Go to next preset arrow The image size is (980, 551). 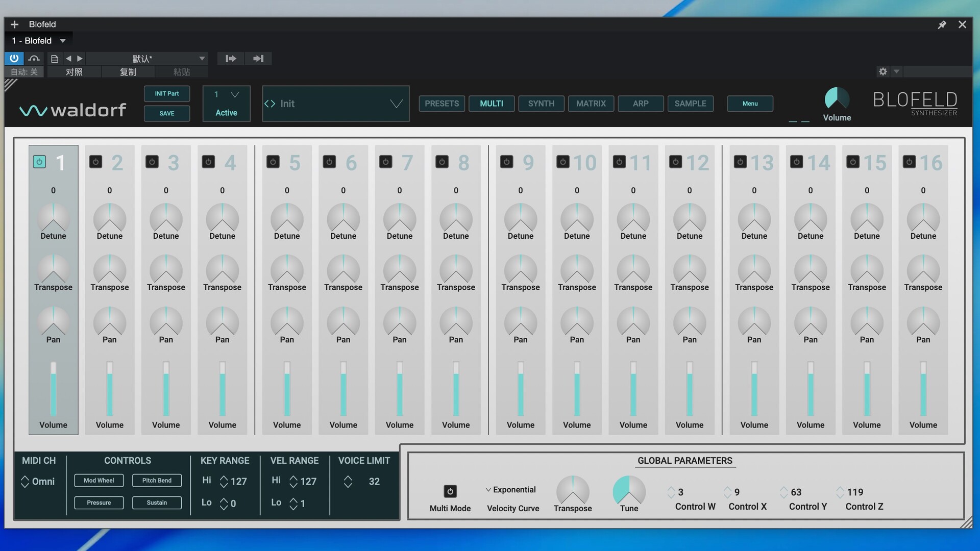pos(80,59)
